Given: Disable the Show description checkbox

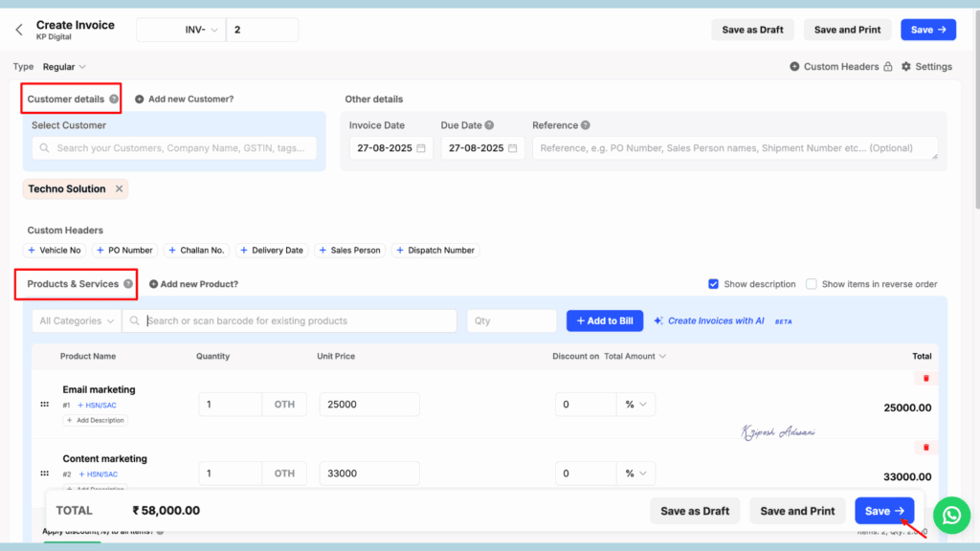Looking at the screenshot, I should [713, 283].
